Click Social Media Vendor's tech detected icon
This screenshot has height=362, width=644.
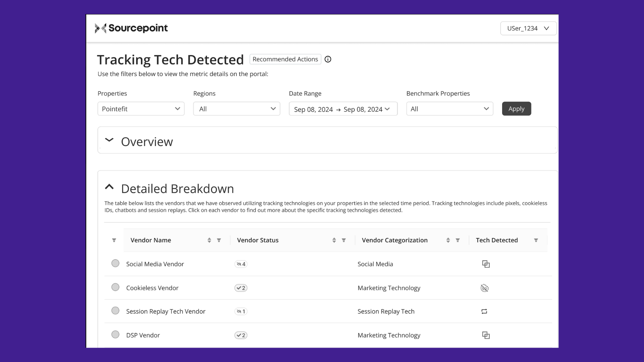(486, 264)
